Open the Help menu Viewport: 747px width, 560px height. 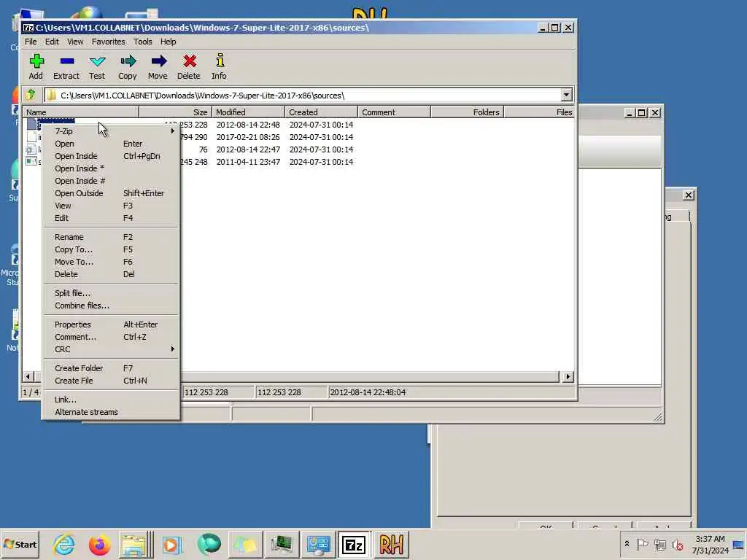click(x=169, y=42)
